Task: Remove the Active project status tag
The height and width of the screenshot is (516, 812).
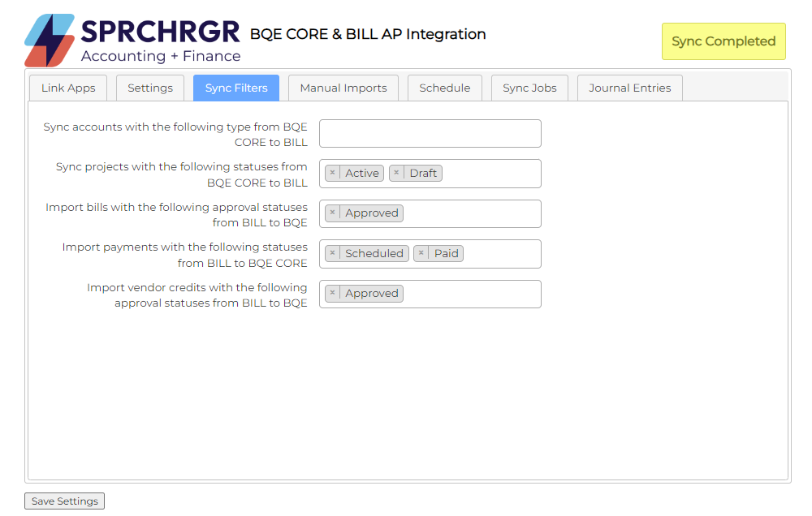Action: 332,173
